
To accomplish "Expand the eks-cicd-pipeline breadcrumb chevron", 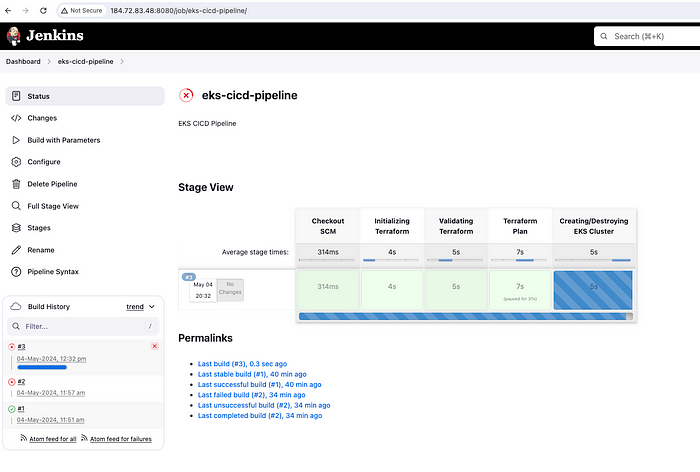I will [122, 62].
